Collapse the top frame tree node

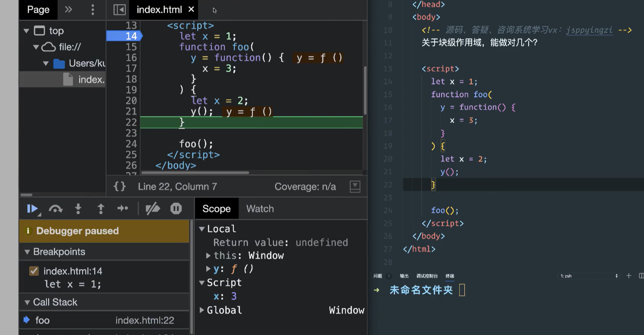26,31
